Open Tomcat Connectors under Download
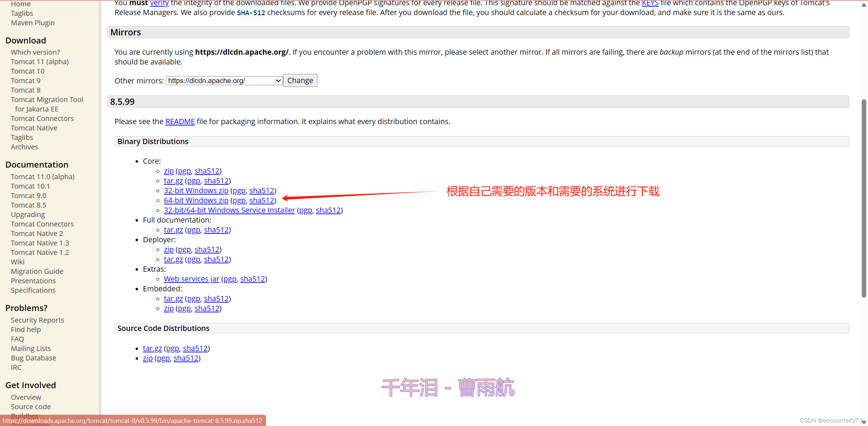 click(x=42, y=119)
